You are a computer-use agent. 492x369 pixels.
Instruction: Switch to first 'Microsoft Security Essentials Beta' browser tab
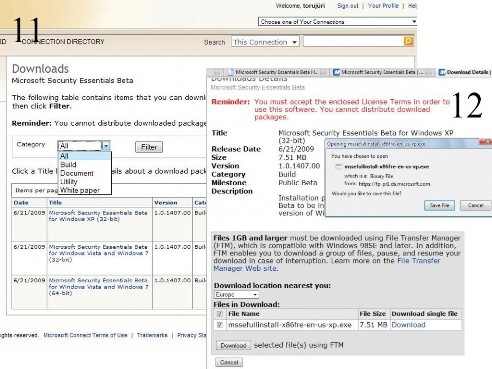(277, 72)
